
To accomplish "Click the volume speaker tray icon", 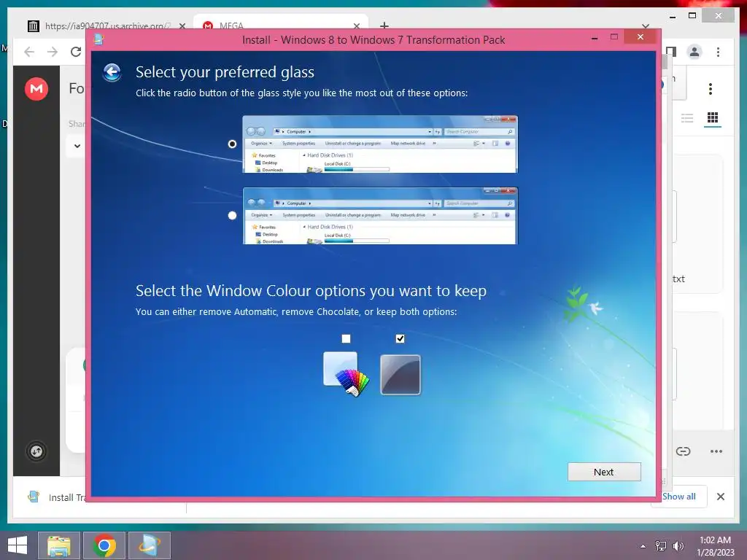I will pos(678,546).
